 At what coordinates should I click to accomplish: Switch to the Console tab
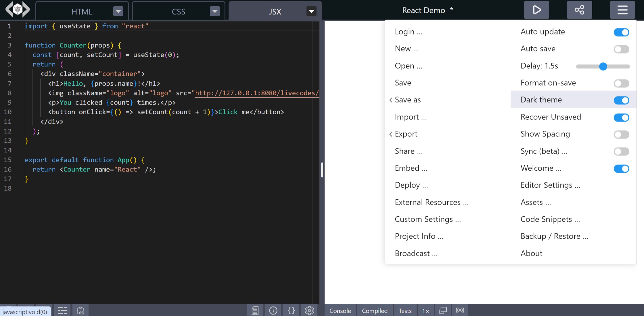[340, 311]
